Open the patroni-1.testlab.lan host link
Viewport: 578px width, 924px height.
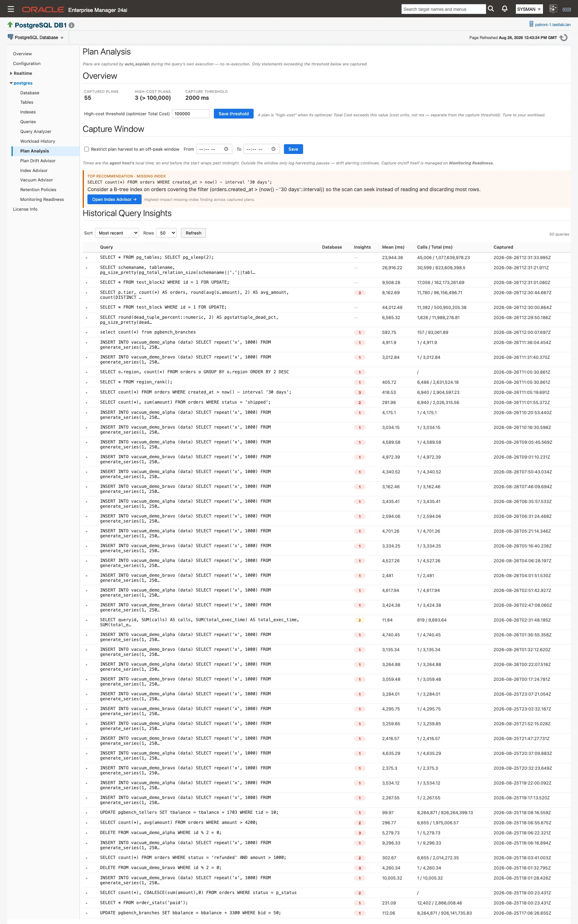point(552,25)
